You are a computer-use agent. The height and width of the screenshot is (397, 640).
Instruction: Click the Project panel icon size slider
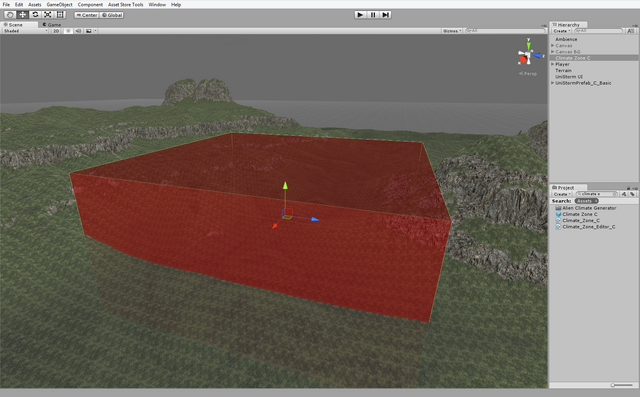[622, 385]
